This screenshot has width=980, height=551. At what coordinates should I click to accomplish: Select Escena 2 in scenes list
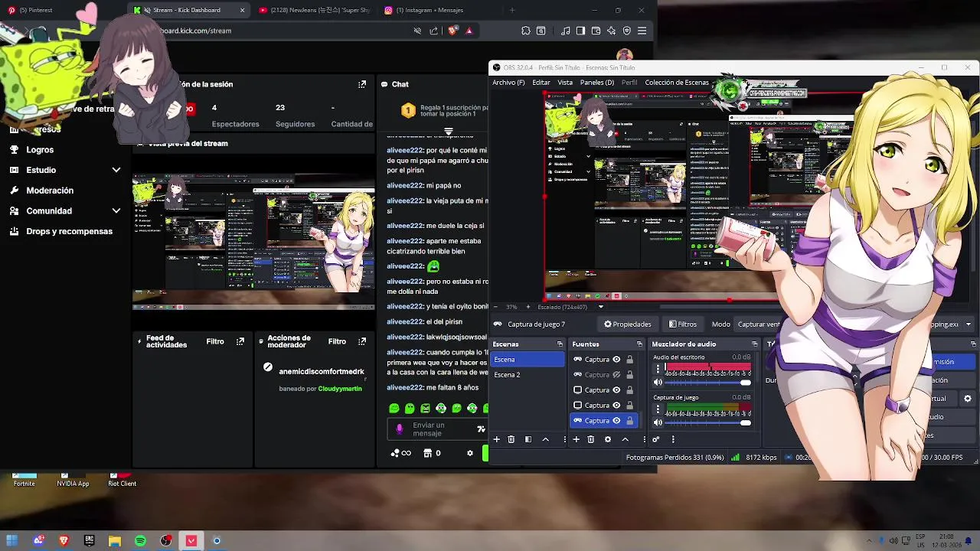(528, 375)
